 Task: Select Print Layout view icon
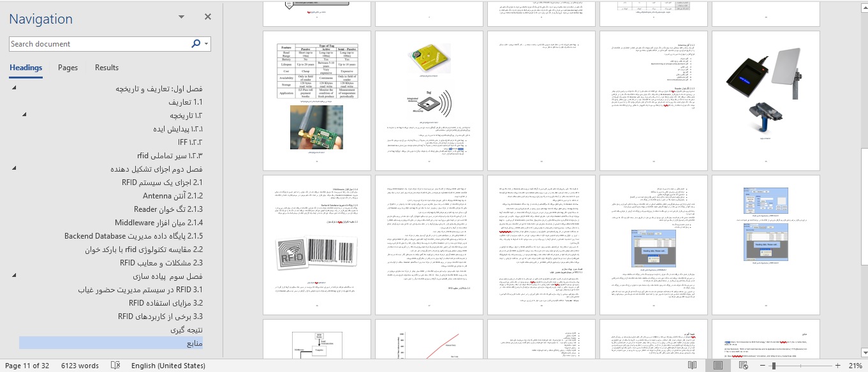click(x=718, y=366)
